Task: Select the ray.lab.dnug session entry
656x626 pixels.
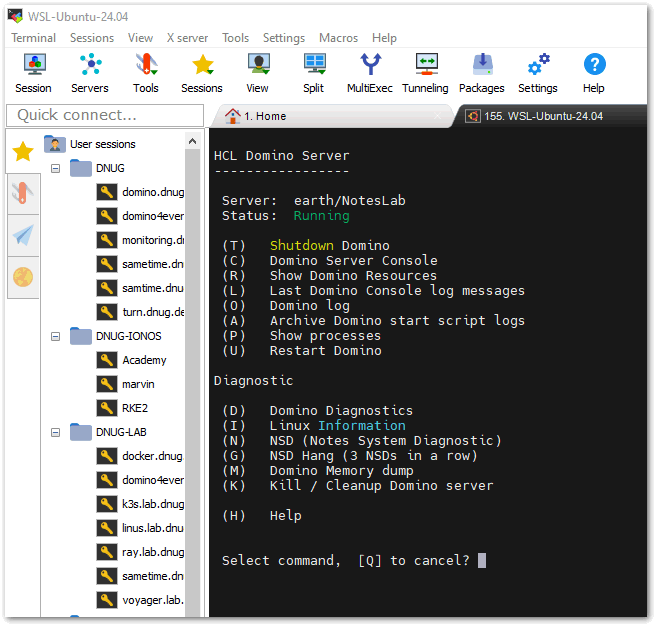Action: point(153,552)
